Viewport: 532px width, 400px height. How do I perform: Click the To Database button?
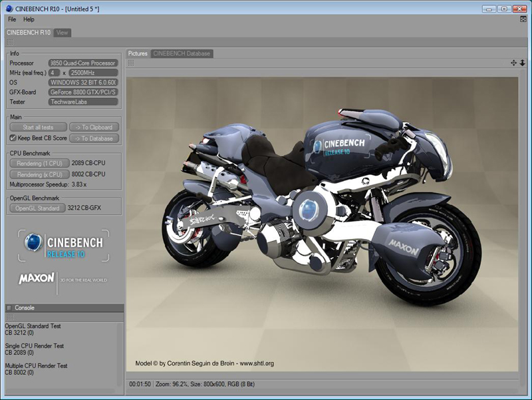tap(94, 138)
